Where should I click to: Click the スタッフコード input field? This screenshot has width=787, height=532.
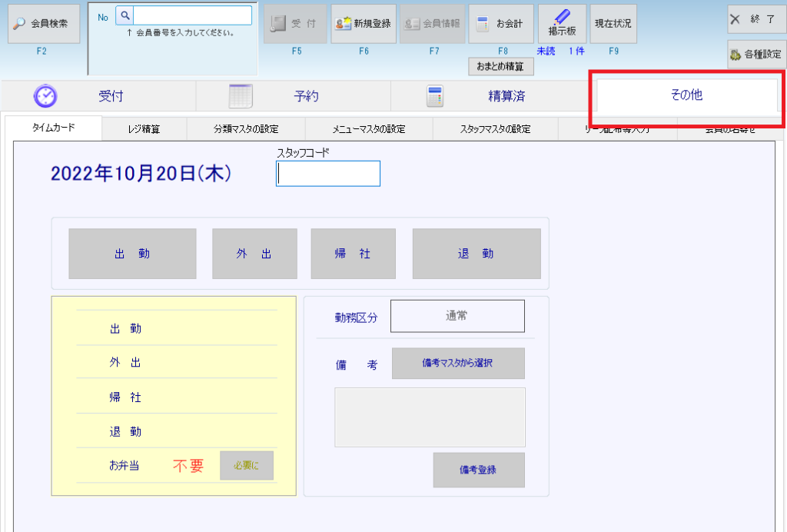(x=328, y=174)
